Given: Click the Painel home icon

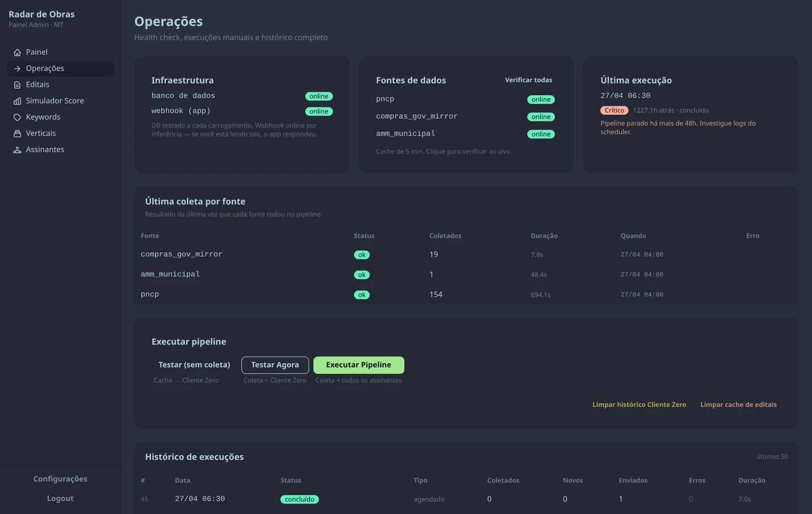Looking at the screenshot, I should coord(17,52).
